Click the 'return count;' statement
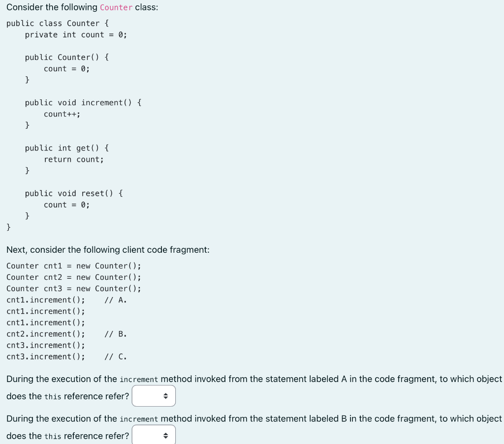This screenshot has width=504, height=444. (74, 159)
